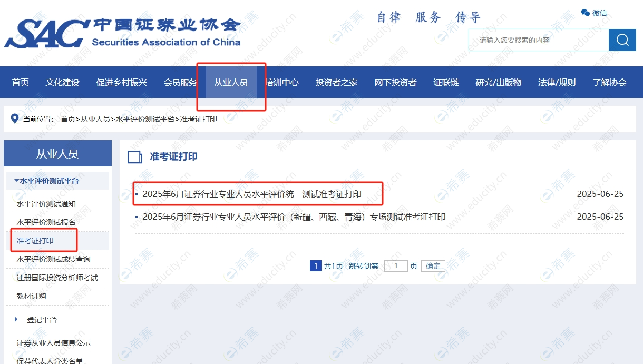Click the 从业人员 sidebar header
643x364 pixels.
pyautogui.click(x=57, y=154)
